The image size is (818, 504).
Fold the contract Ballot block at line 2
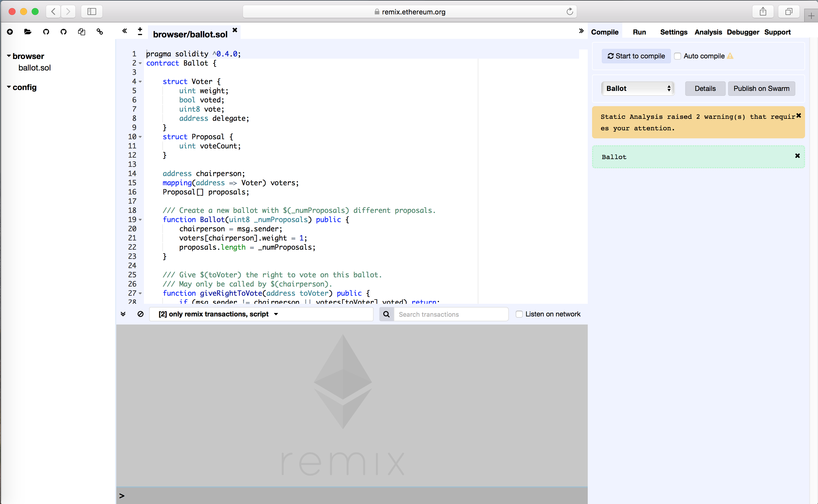point(140,63)
